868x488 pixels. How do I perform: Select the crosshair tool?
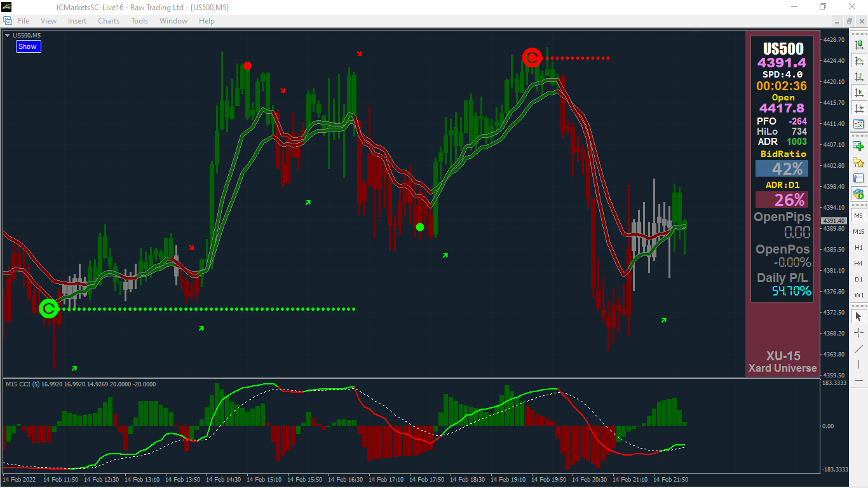[859, 332]
